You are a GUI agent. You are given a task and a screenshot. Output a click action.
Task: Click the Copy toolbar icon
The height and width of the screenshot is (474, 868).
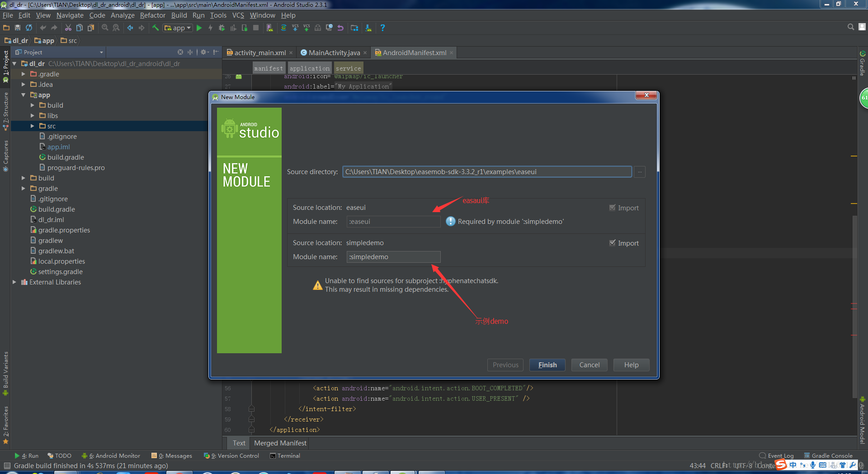point(80,28)
